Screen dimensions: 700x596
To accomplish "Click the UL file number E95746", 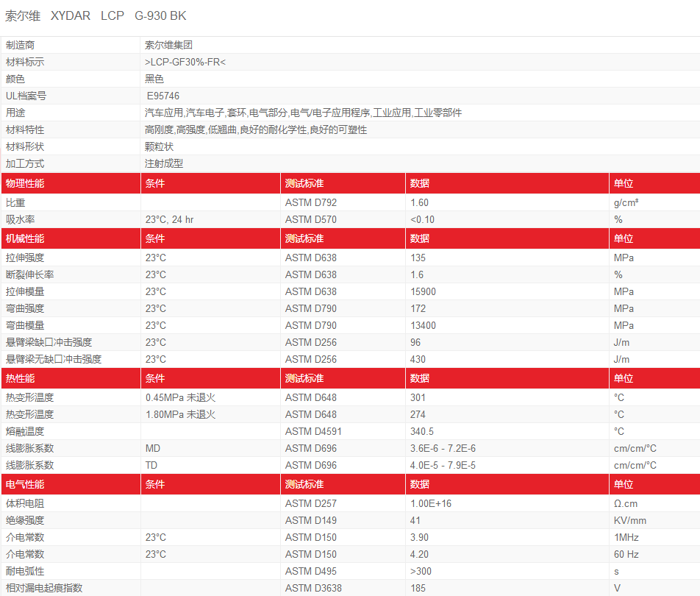I will 163,96.
